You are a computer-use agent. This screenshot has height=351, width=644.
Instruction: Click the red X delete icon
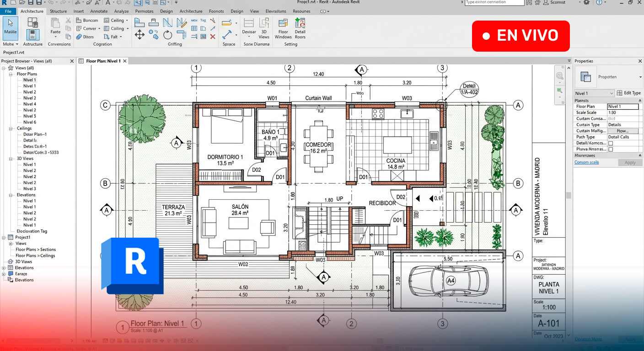pos(213,37)
